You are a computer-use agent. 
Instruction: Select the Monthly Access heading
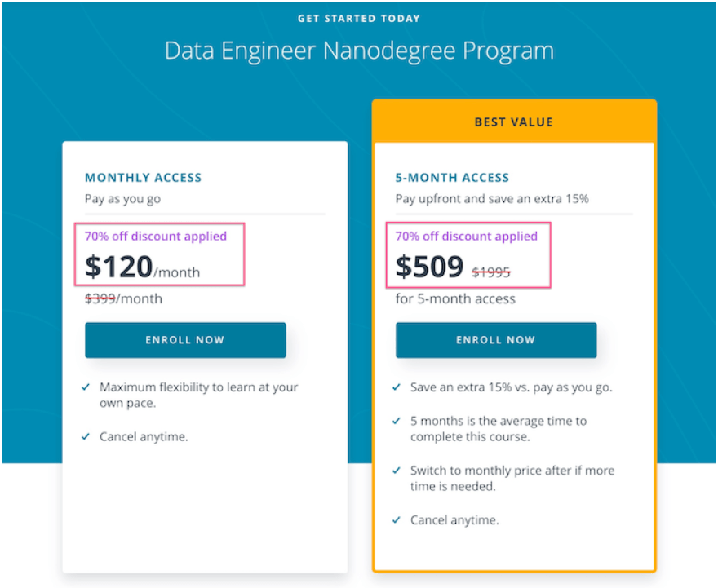(x=144, y=178)
